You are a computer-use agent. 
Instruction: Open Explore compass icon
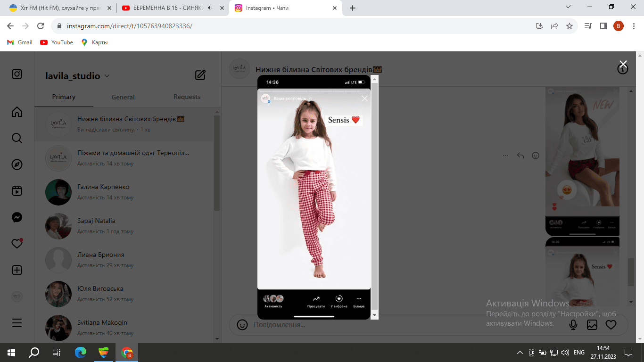click(x=17, y=165)
